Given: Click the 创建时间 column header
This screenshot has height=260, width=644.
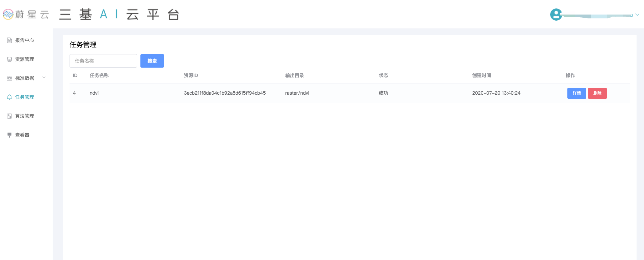Looking at the screenshot, I should coord(481,75).
